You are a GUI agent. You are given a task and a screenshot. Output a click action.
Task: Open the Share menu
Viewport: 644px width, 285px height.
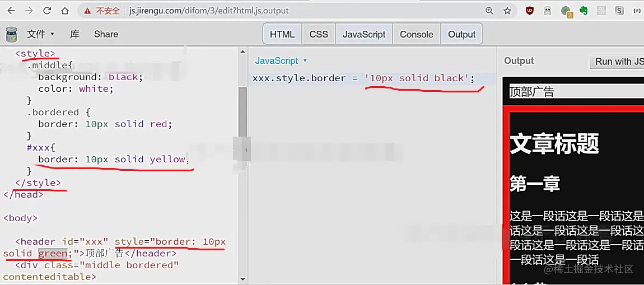tap(106, 34)
